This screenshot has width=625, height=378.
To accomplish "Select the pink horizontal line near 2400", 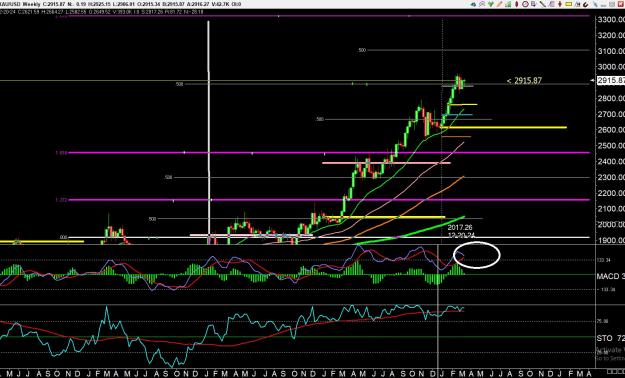I will [386, 163].
